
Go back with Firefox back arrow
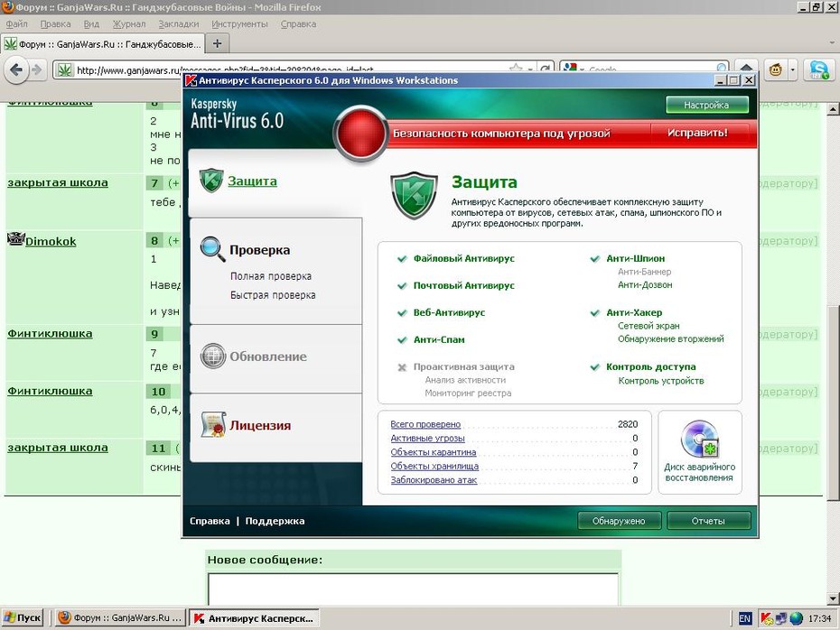coord(16,69)
